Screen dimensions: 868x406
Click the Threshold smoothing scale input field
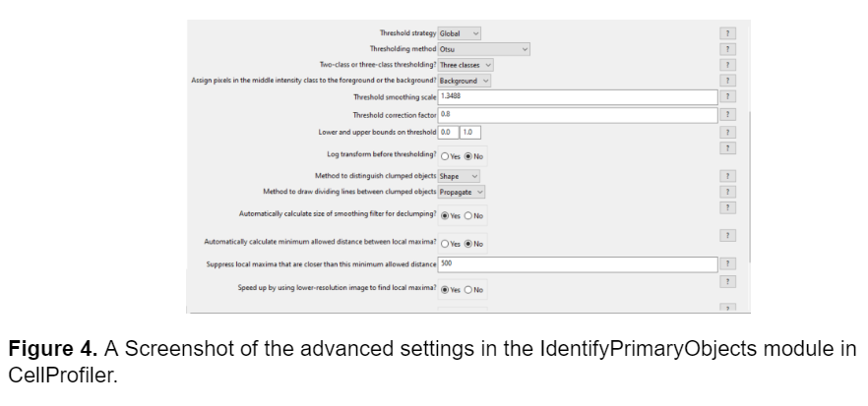[577, 97]
